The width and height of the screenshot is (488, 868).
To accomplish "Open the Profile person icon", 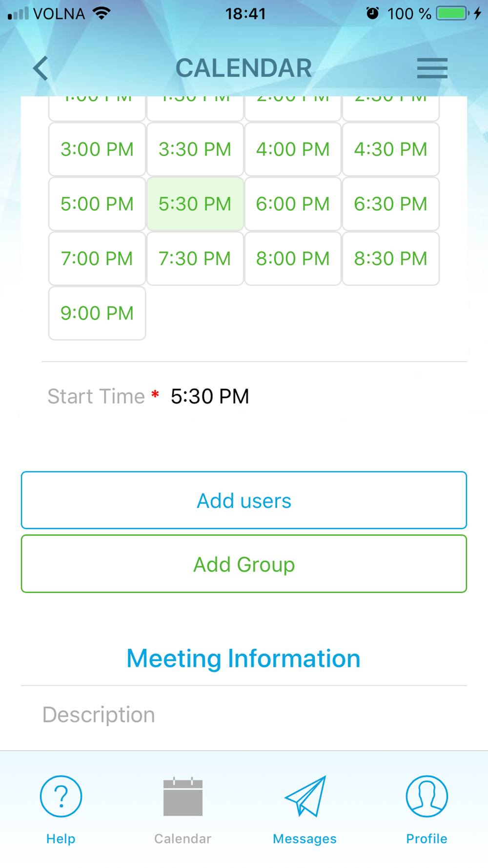I will (427, 796).
